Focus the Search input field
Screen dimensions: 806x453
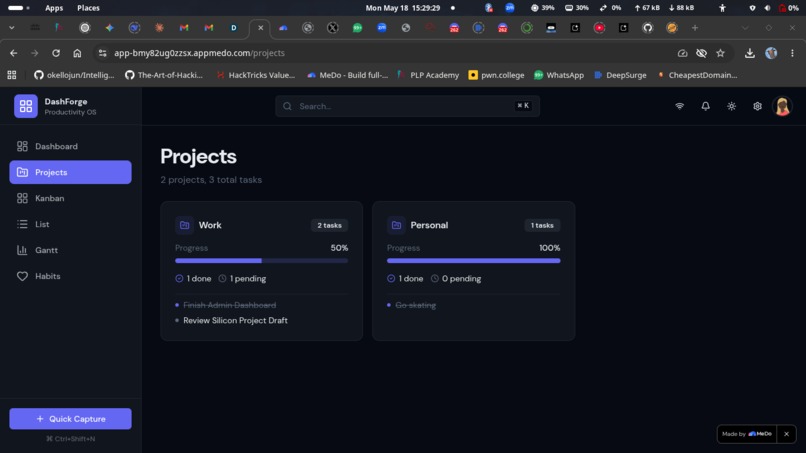[x=407, y=106]
